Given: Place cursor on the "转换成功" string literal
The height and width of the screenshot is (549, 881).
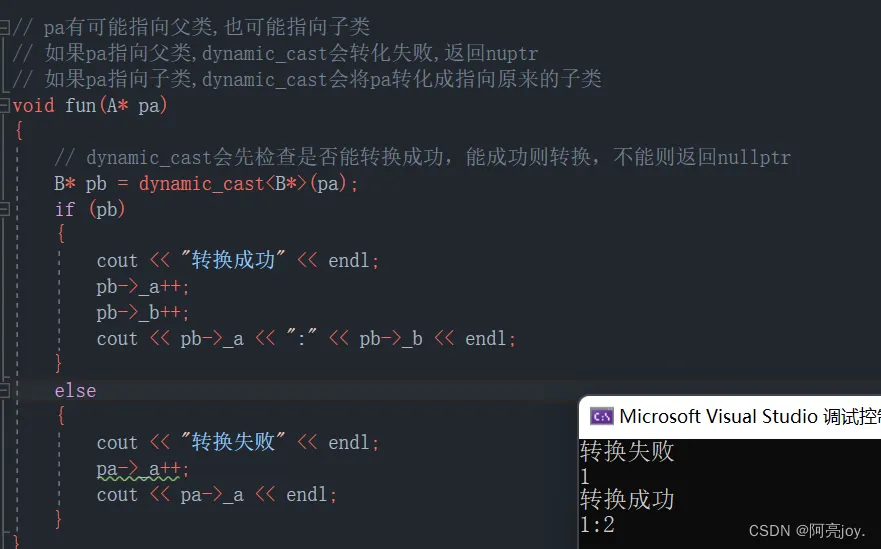Looking at the screenshot, I should [231, 261].
